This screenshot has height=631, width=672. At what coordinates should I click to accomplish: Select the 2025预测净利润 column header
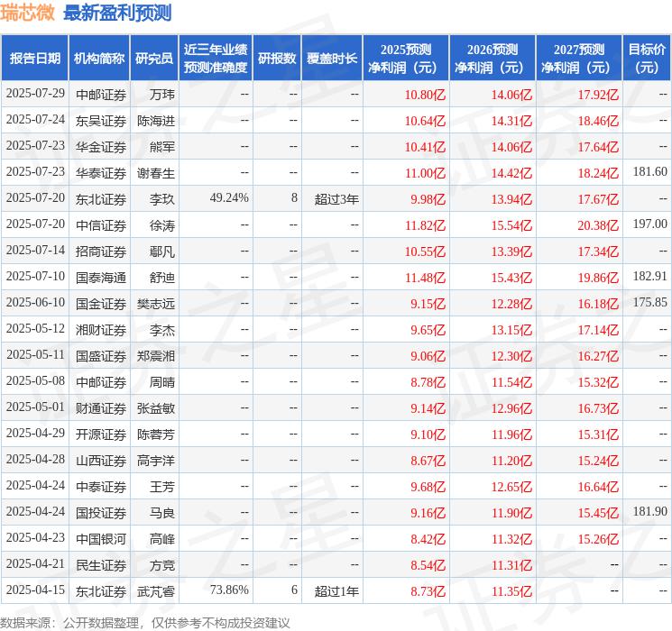(x=406, y=59)
